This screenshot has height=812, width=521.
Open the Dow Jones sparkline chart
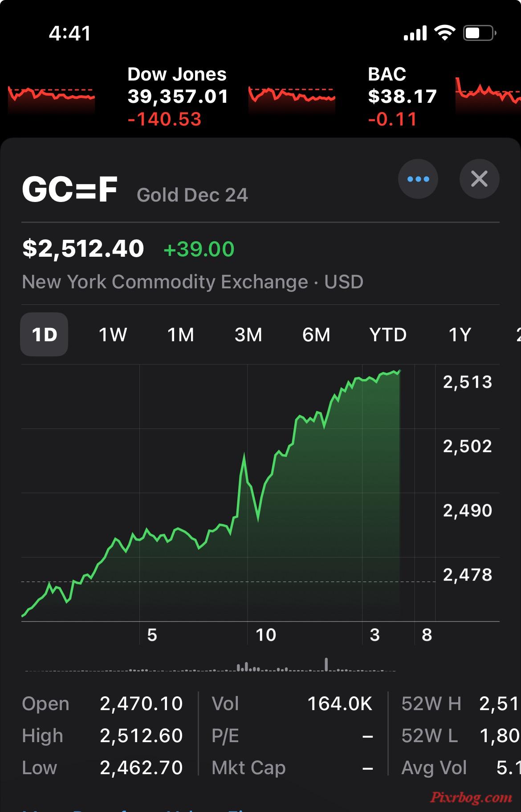pos(291,95)
